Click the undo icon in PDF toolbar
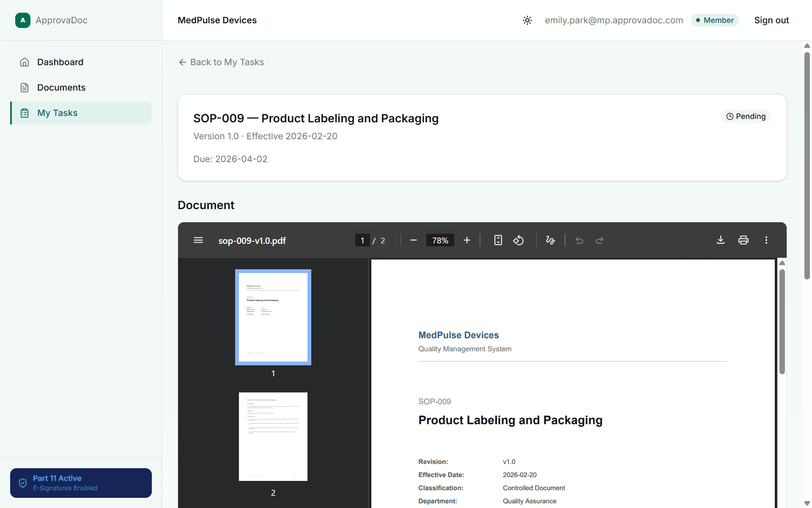Image resolution: width=812 pixels, height=508 pixels. [x=579, y=240]
